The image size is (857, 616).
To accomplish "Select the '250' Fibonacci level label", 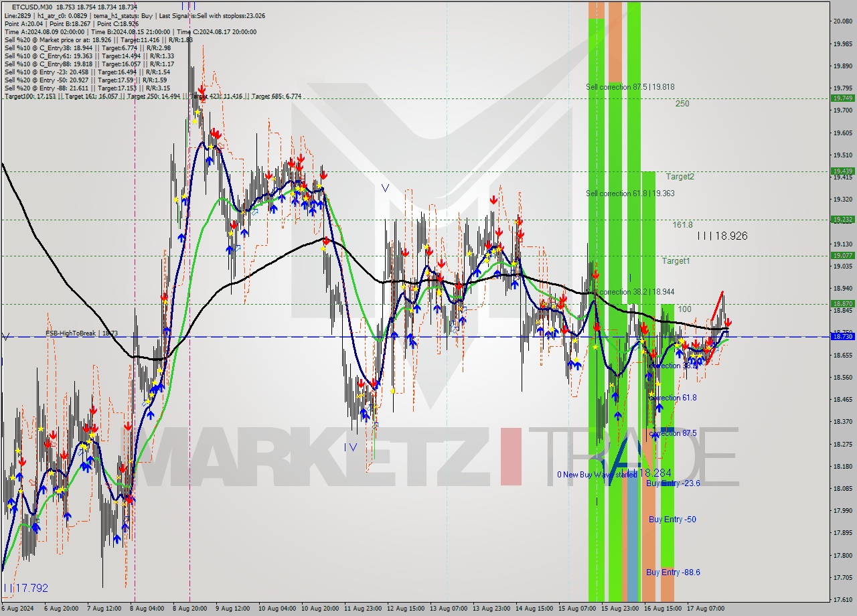I will click(x=682, y=104).
